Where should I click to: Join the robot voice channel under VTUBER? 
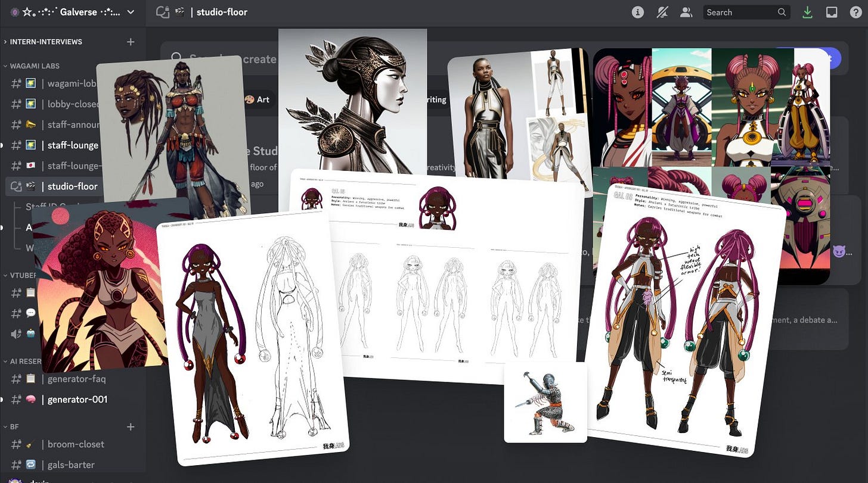(30, 334)
